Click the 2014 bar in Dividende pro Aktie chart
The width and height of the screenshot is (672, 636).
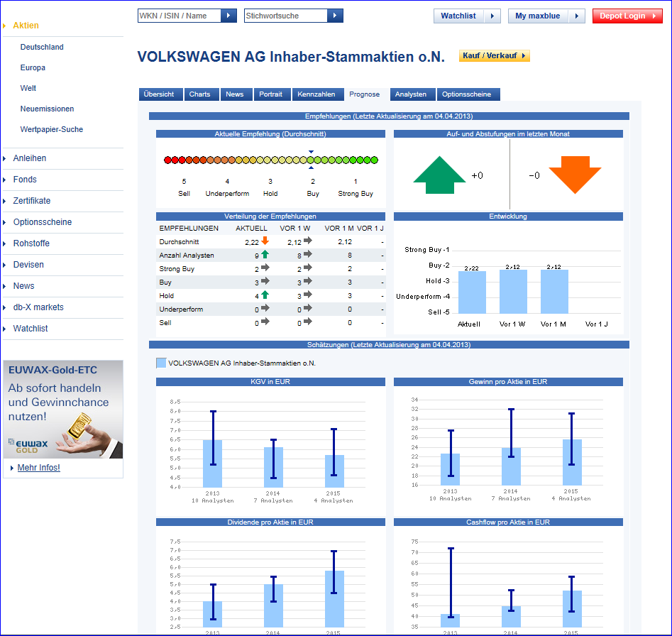[273, 605]
